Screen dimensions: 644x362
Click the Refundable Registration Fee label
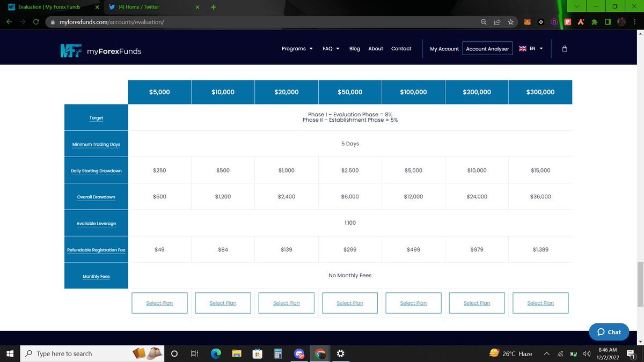[x=96, y=250]
